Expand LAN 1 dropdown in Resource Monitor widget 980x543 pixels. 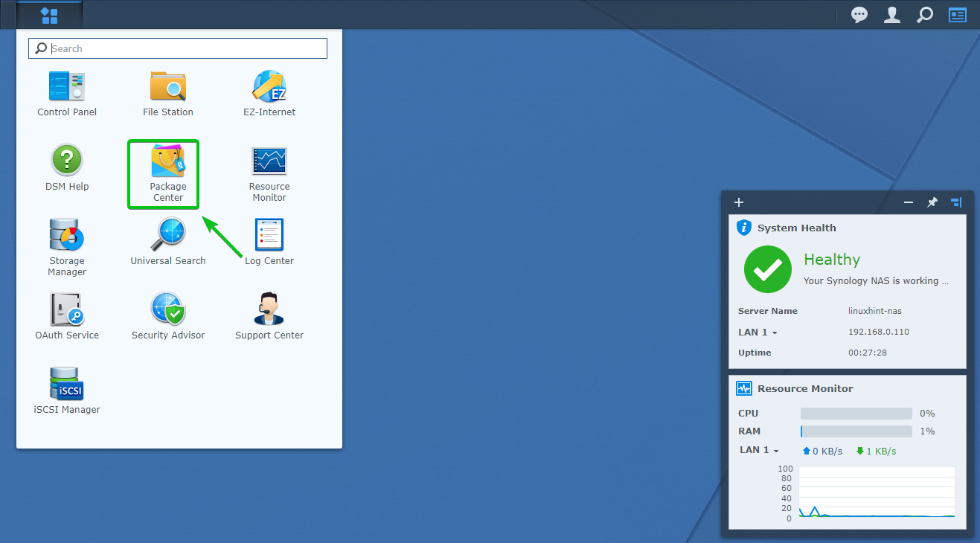(x=760, y=450)
